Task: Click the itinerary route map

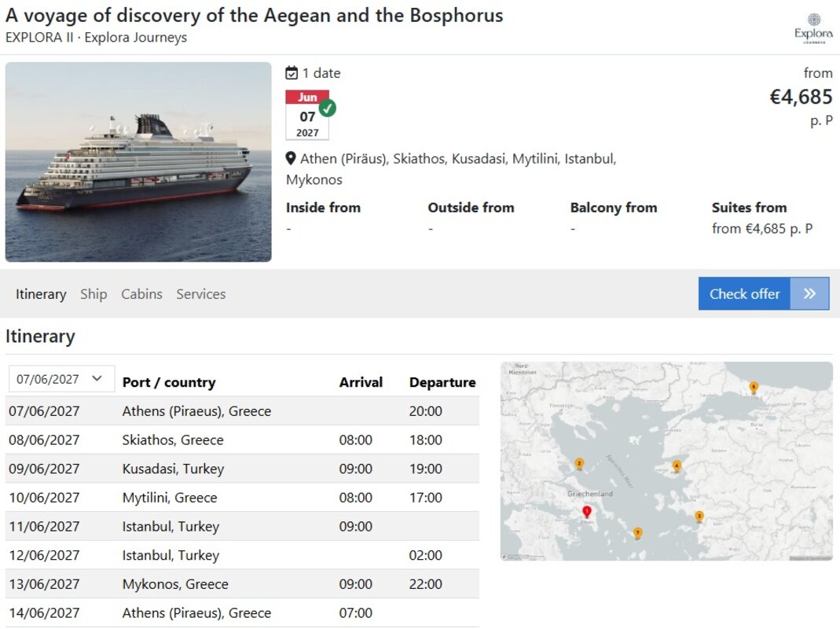Action: coord(666,462)
